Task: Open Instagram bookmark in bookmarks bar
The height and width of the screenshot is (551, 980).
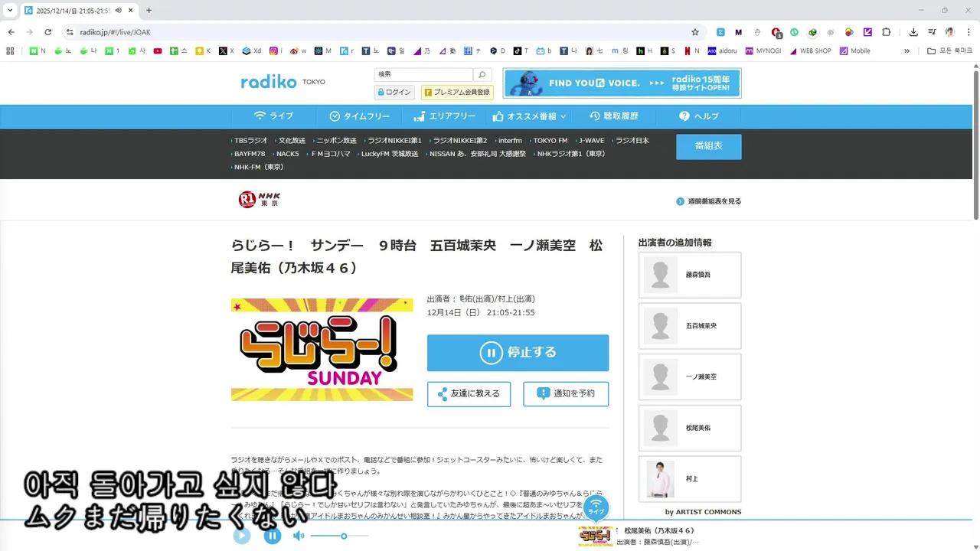Action: (276, 51)
